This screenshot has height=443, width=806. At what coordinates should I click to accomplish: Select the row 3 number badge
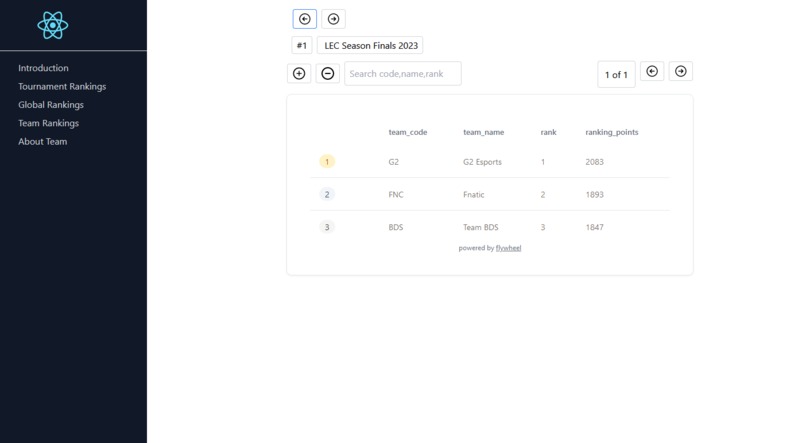(x=327, y=227)
